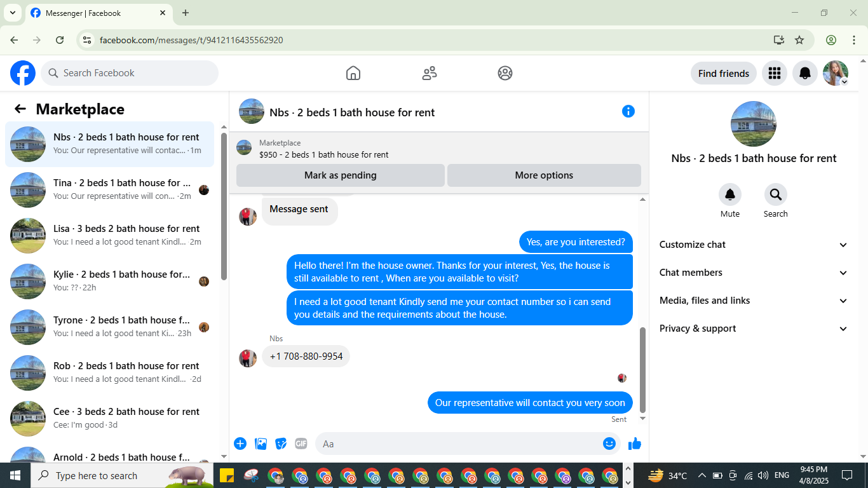Image resolution: width=868 pixels, height=488 pixels.
Task: Open the Facebook home logo
Action: point(23,73)
